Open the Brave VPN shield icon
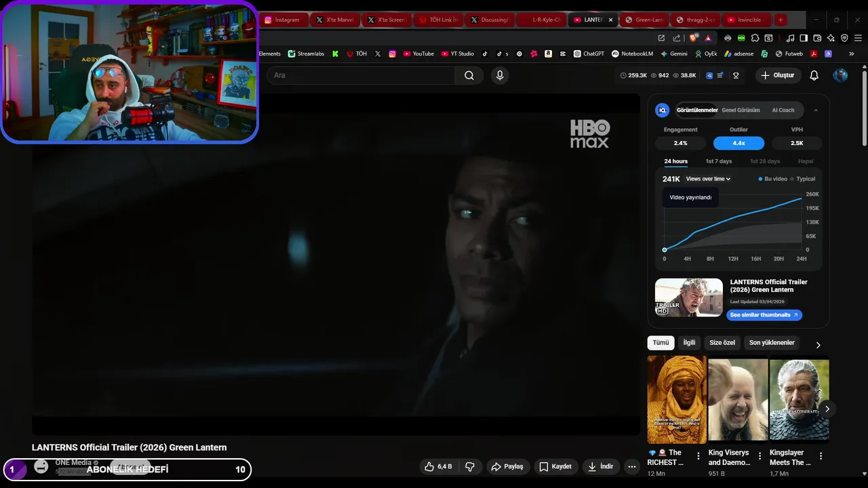Viewport: 868px width, 488px height. pos(844,38)
